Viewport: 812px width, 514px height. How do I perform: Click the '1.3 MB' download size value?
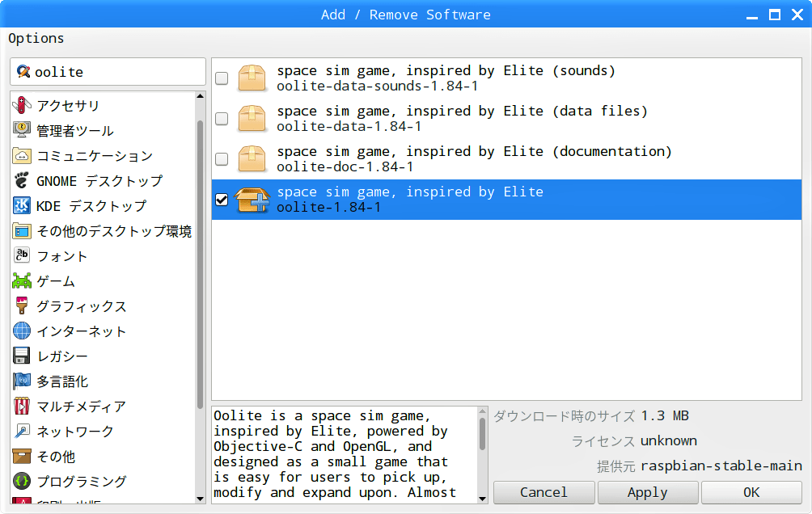665,415
